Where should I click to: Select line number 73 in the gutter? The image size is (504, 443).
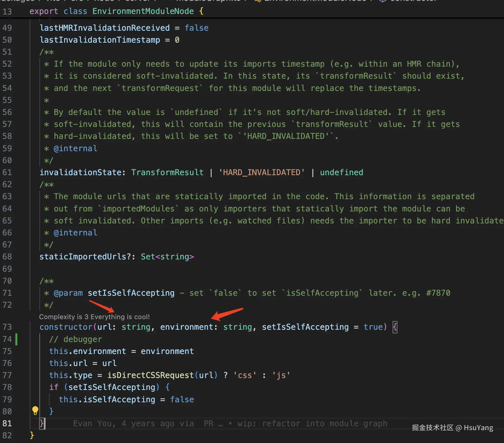click(7, 327)
